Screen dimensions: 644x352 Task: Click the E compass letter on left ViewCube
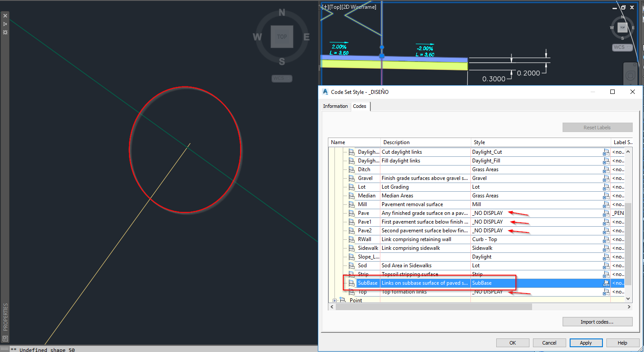(306, 37)
